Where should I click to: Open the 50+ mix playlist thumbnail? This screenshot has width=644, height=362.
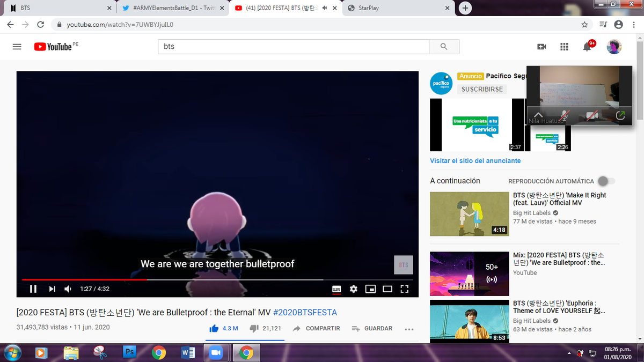(x=469, y=274)
